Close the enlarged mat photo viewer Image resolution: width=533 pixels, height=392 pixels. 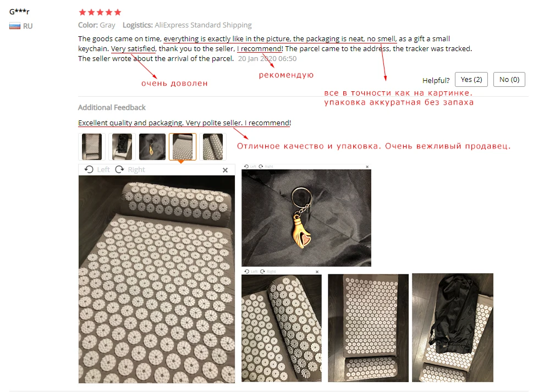225,170
